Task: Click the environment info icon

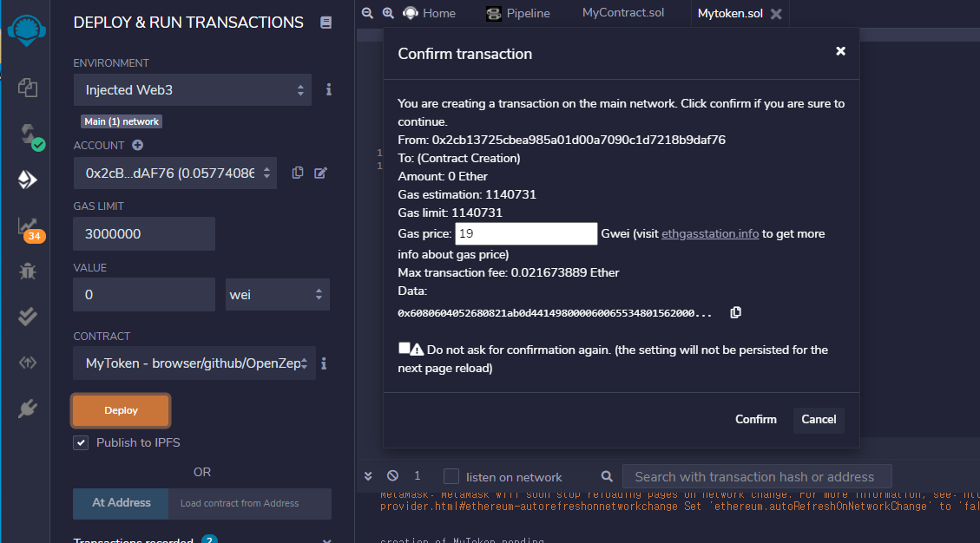Action: (x=329, y=89)
